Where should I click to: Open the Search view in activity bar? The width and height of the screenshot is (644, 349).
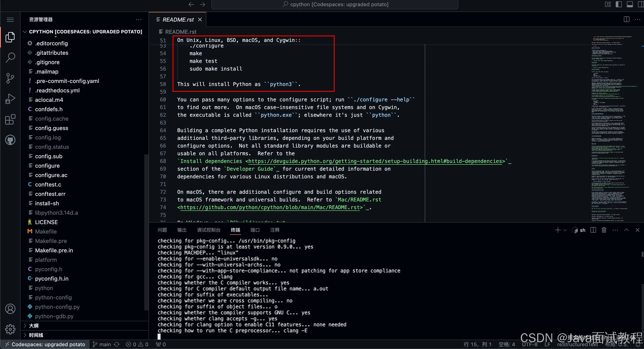(10, 58)
